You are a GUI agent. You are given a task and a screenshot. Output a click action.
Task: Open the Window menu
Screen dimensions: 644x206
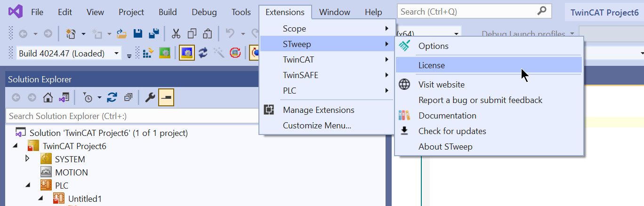335,12
